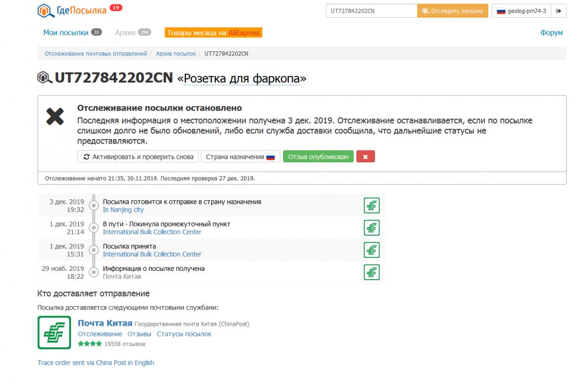Open the Форум link
This screenshot has width=588, height=384.
click(x=551, y=33)
